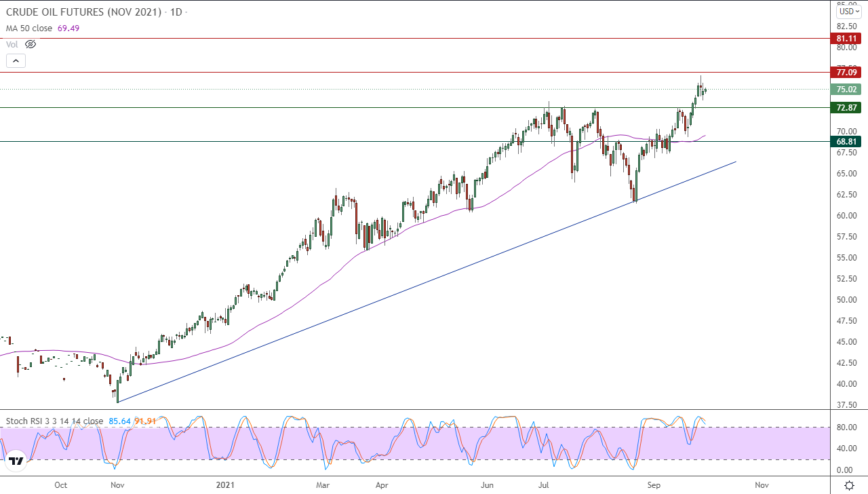Open the USD currency dropdown
The image size is (868, 494).
pyautogui.click(x=848, y=11)
